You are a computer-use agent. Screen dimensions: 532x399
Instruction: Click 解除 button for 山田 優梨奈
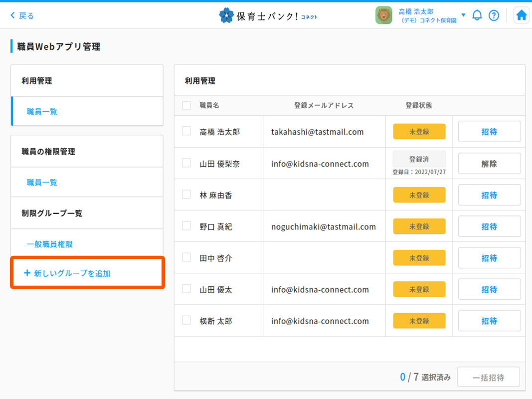click(x=489, y=164)
